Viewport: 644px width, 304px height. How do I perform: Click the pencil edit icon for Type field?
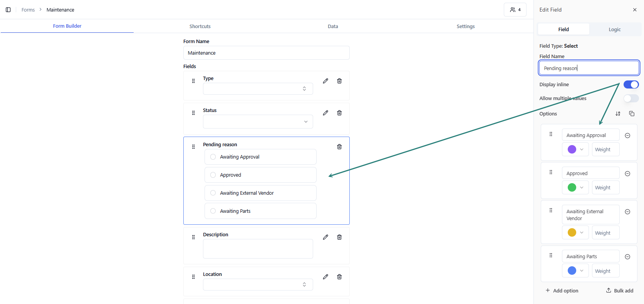pyautogui.click(x=325, y=81)
